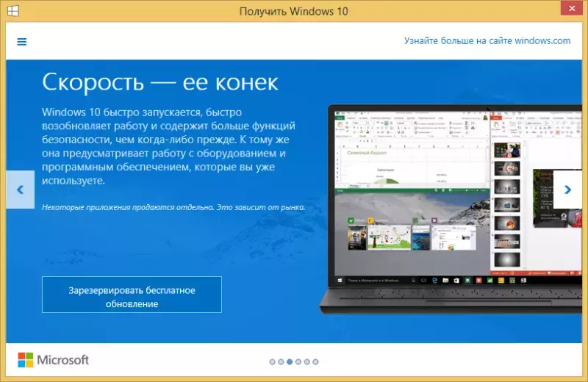
Task: Click 'Зарезервировать бесплатное обновление' button
Action: 132,295
